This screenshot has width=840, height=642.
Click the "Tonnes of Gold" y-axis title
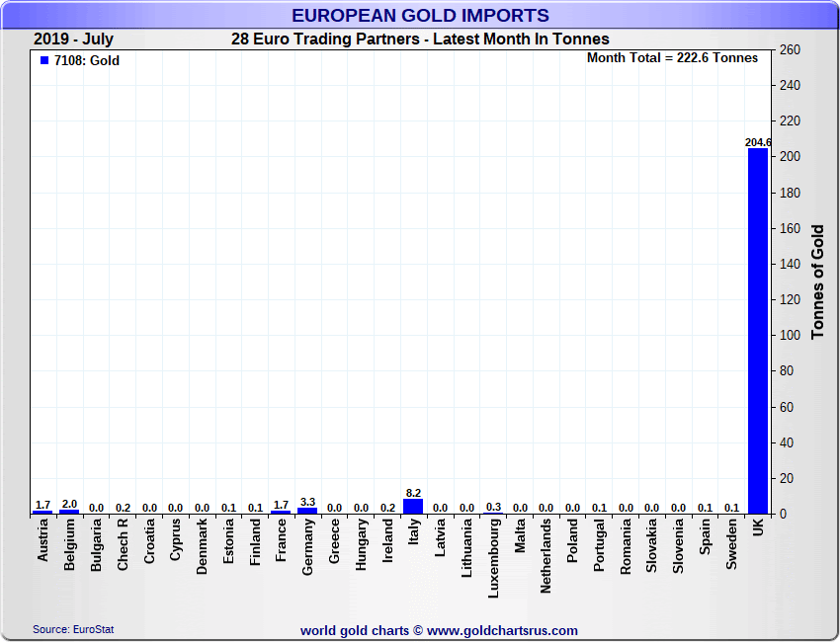click(817, 281)
